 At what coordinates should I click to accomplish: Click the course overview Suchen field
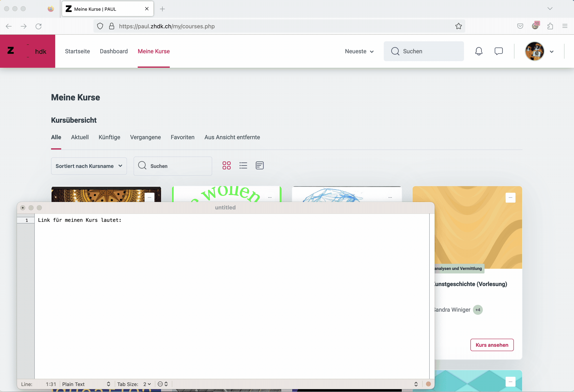point(173,166)
